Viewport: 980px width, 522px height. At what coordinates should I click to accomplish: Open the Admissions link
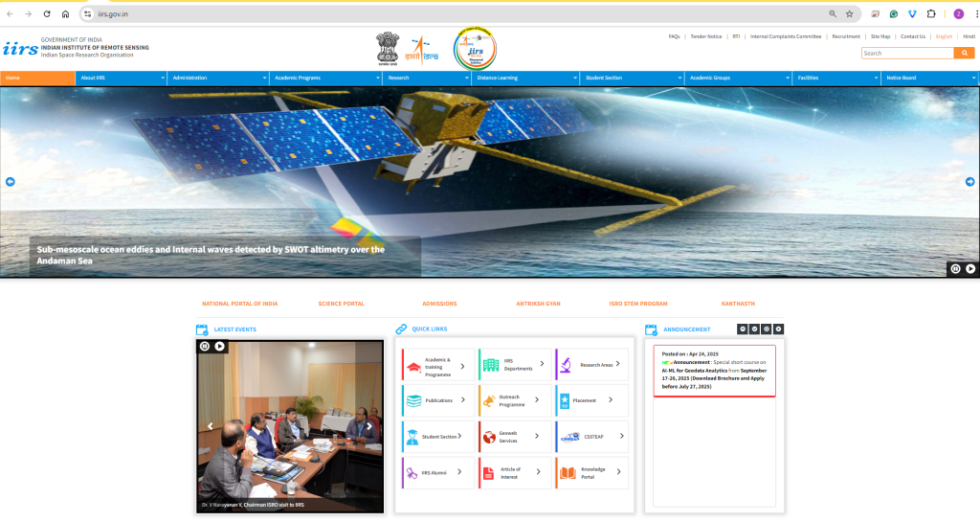click(439, 304)
